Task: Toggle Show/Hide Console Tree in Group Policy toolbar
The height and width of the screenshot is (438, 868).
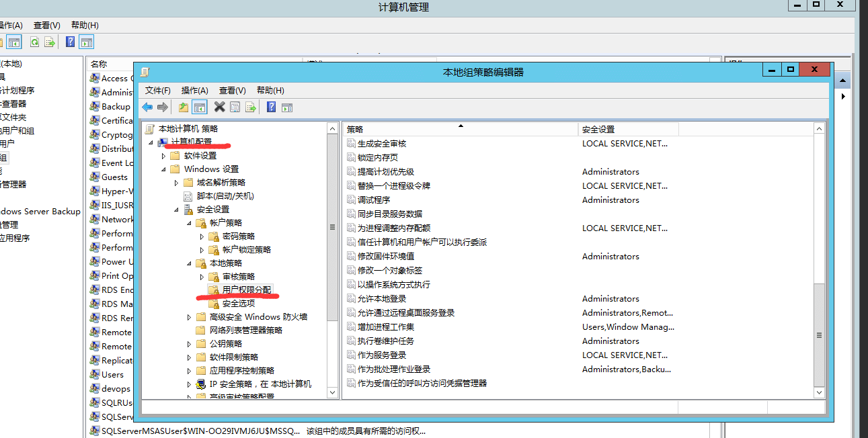Action: pos(199,107)
